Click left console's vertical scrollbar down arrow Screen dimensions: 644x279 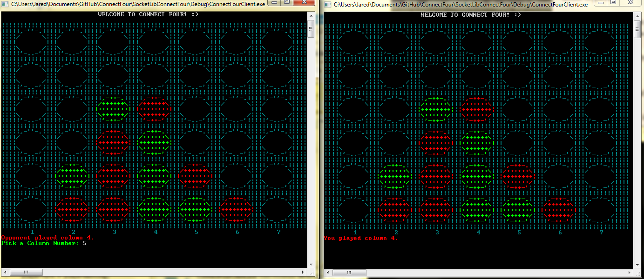tap(311, 264)
